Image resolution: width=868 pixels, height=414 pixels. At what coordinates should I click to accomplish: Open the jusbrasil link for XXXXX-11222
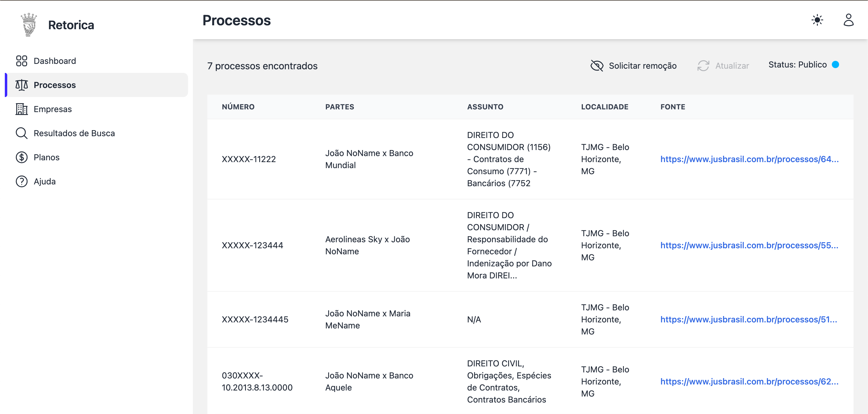[x=749, y=159]
